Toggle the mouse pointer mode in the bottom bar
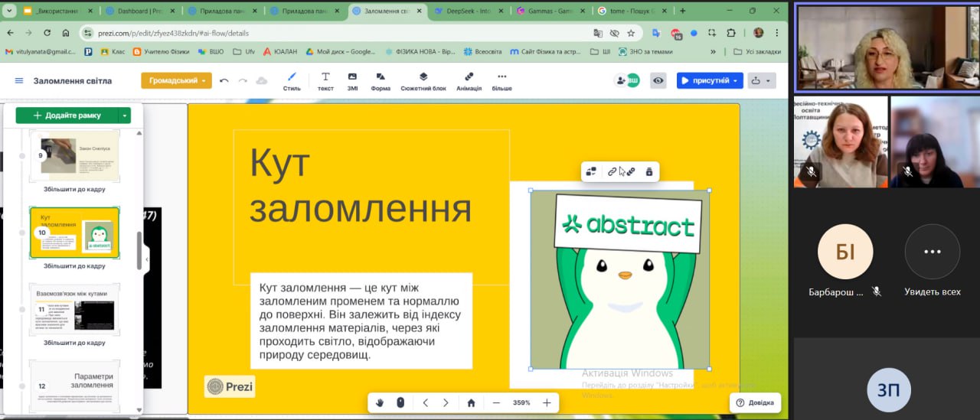The height and width of the screenshot is (420, 980). point(400,402)
